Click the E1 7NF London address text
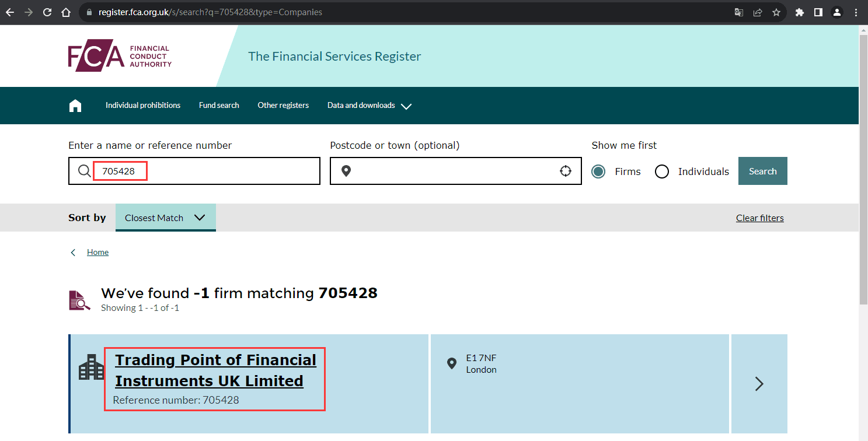 click(482, 363)
